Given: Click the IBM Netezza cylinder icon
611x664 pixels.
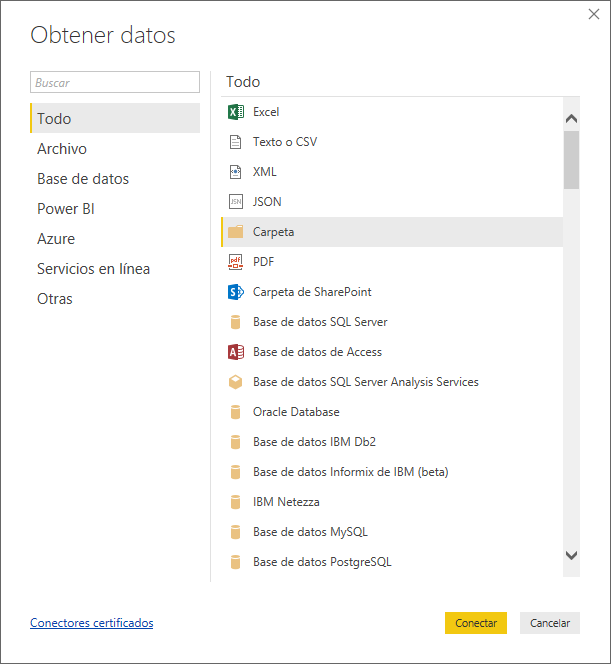Looking at the screenshot, I should 235,502.
